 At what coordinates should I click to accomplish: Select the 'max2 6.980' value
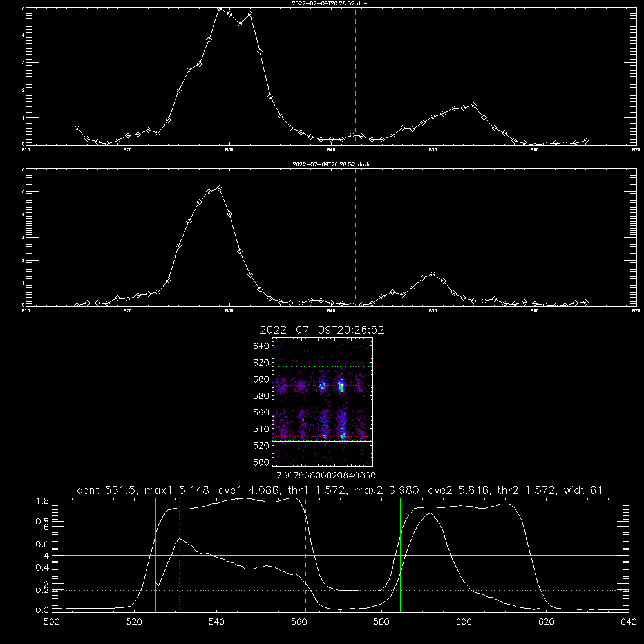pos(387,490)
